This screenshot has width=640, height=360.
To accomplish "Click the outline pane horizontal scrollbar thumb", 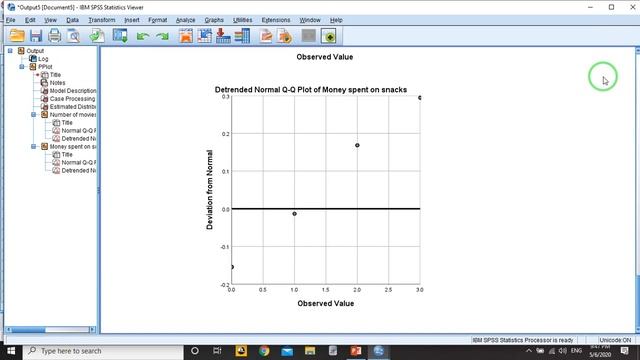I will point(28,329).
